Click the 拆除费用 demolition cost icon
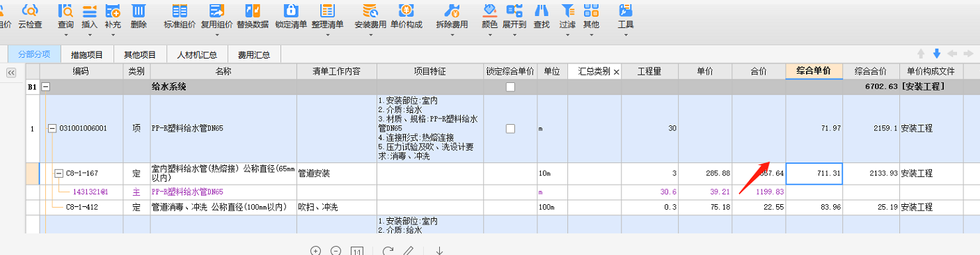 click(x=452, y=10)
